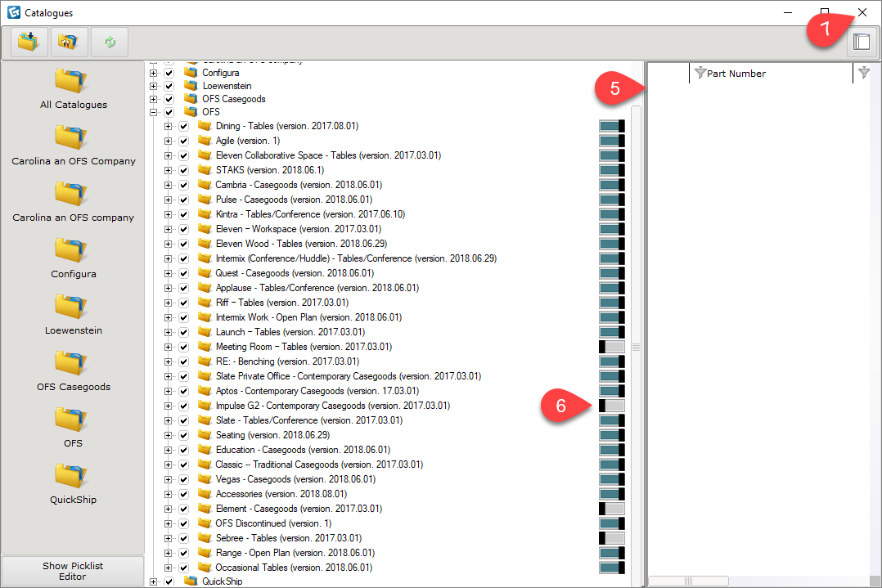Click folder icon of Configura tree node

(191, 73)
